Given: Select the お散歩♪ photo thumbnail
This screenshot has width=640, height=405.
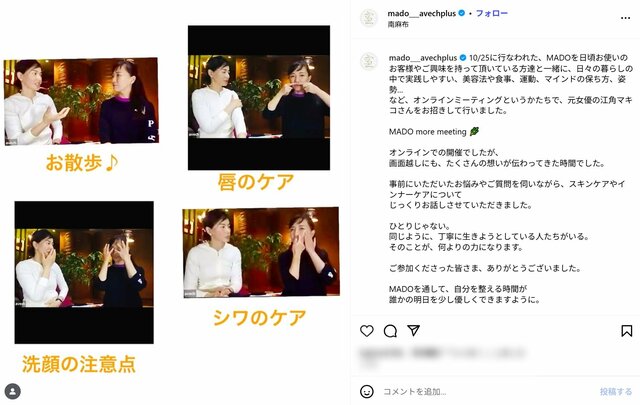Looking at the screenshot, I should pyautogui.click(x=81, y=101).
